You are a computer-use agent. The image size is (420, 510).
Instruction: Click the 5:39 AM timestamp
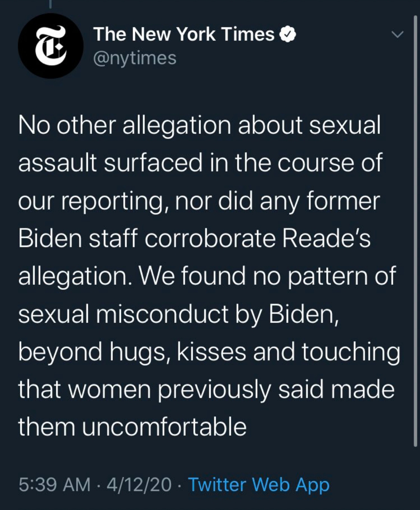tap(54, 485)
